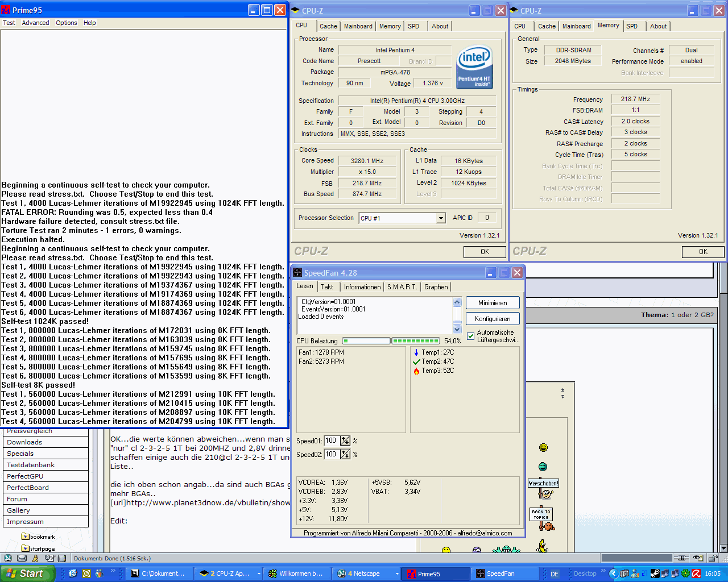
Task: Click the Internet Explorer quick launch icon
Action: [73, 573]
